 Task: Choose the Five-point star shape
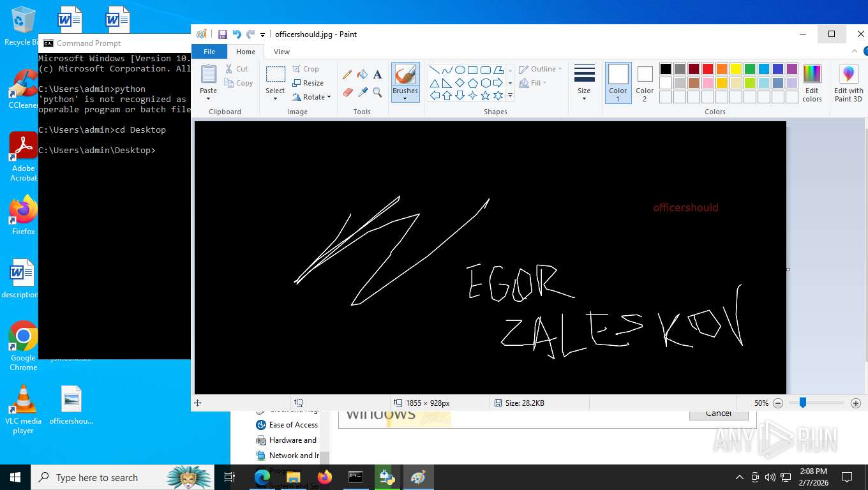485,96
